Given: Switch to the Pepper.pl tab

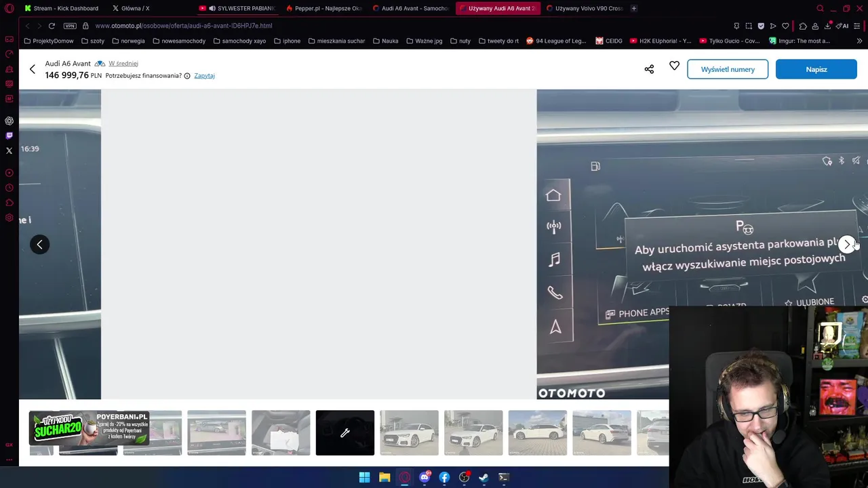Looking at the screenshot, I should pos(324,8).
